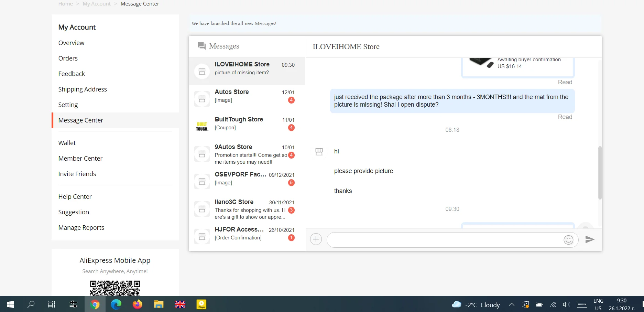
Task: Click OSEVPORF Factory store avatar icon
Action: pos(202,182)
